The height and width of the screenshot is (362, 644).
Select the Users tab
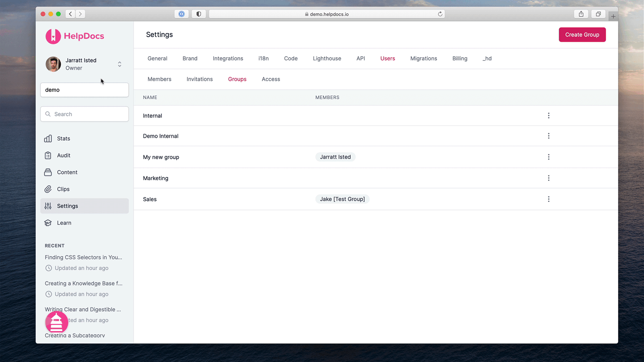coord(388,59)
